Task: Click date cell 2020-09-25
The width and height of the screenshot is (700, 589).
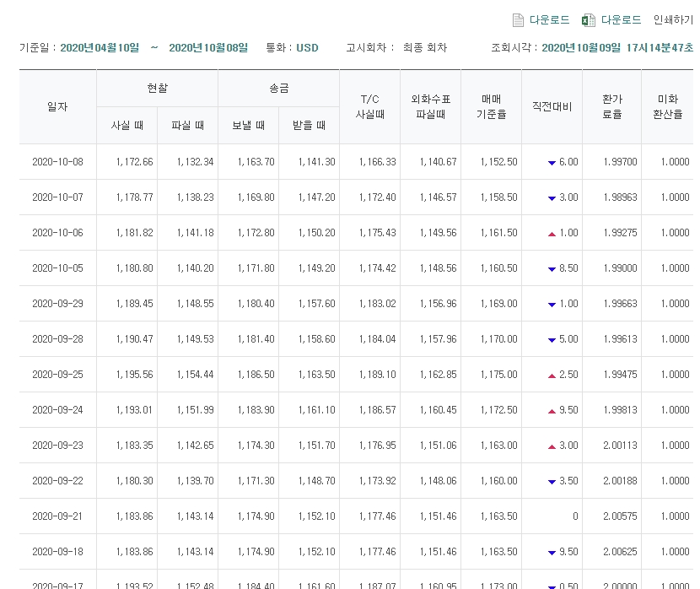Action: pyautogui.click(x=57, y=374)
